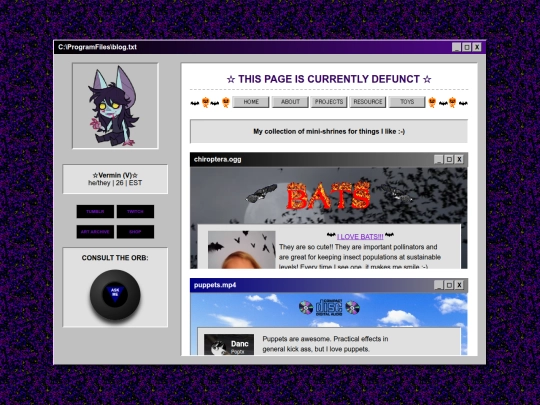Minimize the blog.txt main window
Image resolution: width=540 pixels, height=405 pixels.
coord(456,47)
